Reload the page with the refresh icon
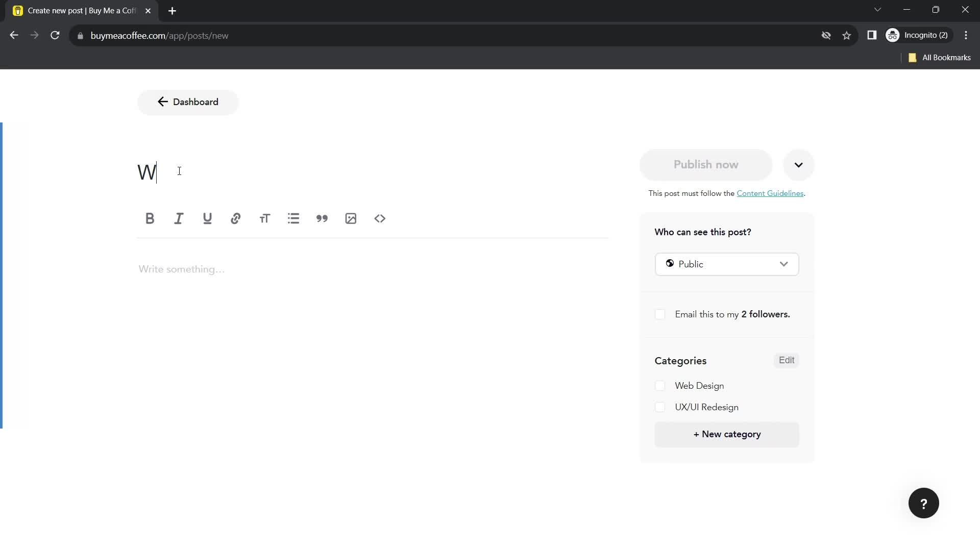This screenshot has width=980, height=551. click(x=55, y=35)
